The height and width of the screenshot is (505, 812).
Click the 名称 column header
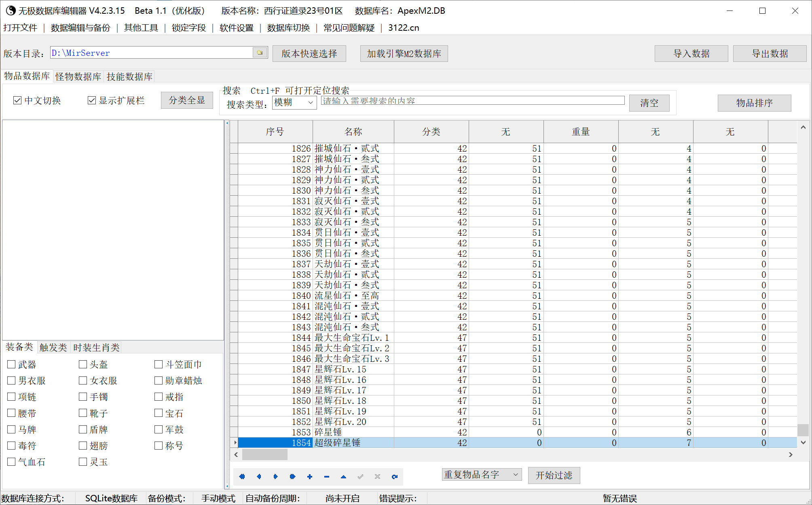coord(353,132)
